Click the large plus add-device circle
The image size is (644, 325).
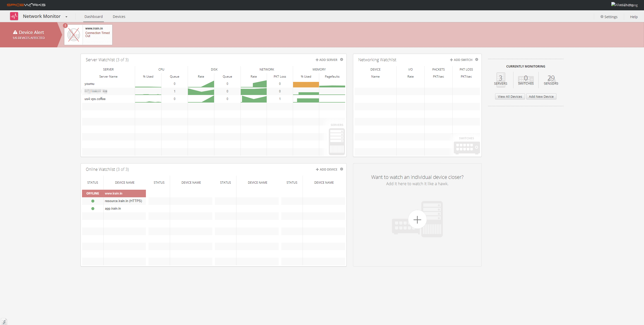tap(417, 220)
